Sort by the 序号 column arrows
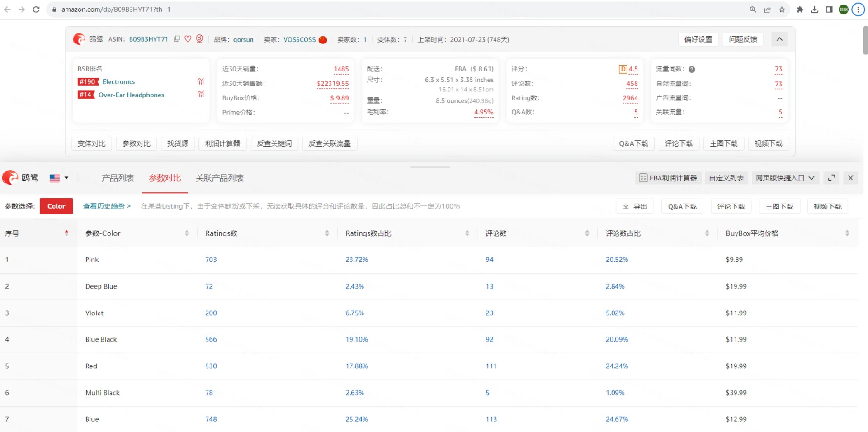The width and height of the screenshot is (868, 432). point(66,233)
